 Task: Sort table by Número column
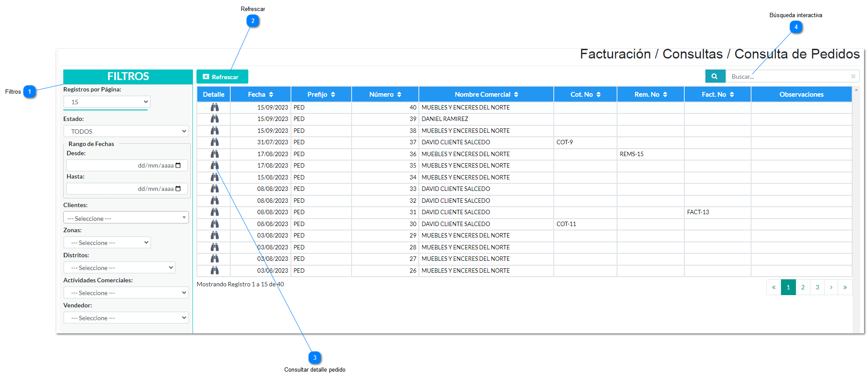coord(385,94)
